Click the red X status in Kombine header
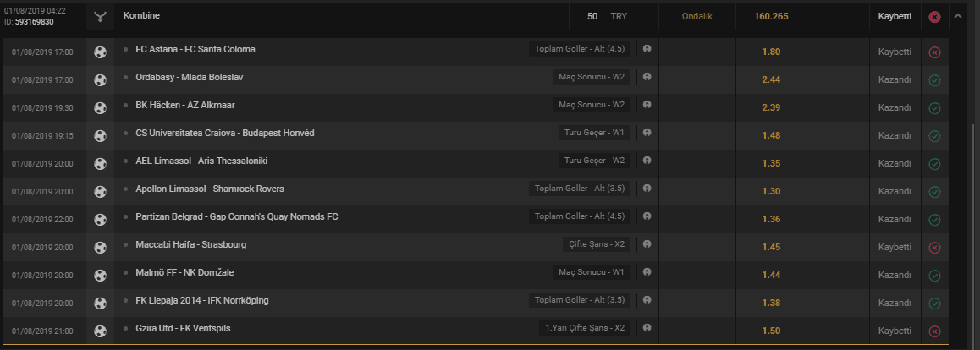Image resolution: width=980 pixels, height=350 pixels. point(934,17)
